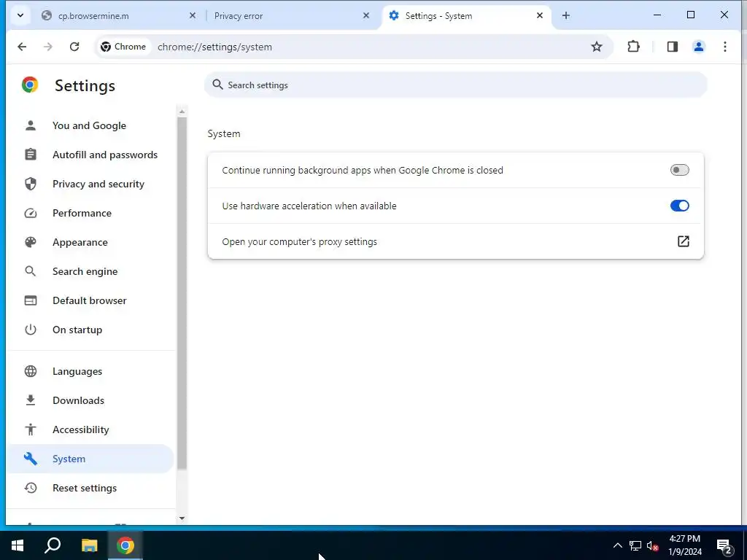Toggle the browser side panel icon
Screen dimensions: 747x560
tap(672, 47)
